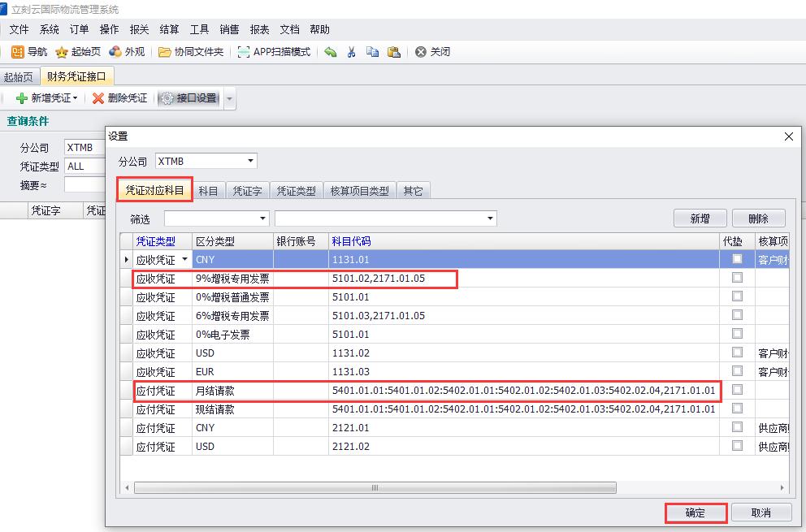
Task: Open the 起始页 star icon in toolbar
Action: pos(62,52)
